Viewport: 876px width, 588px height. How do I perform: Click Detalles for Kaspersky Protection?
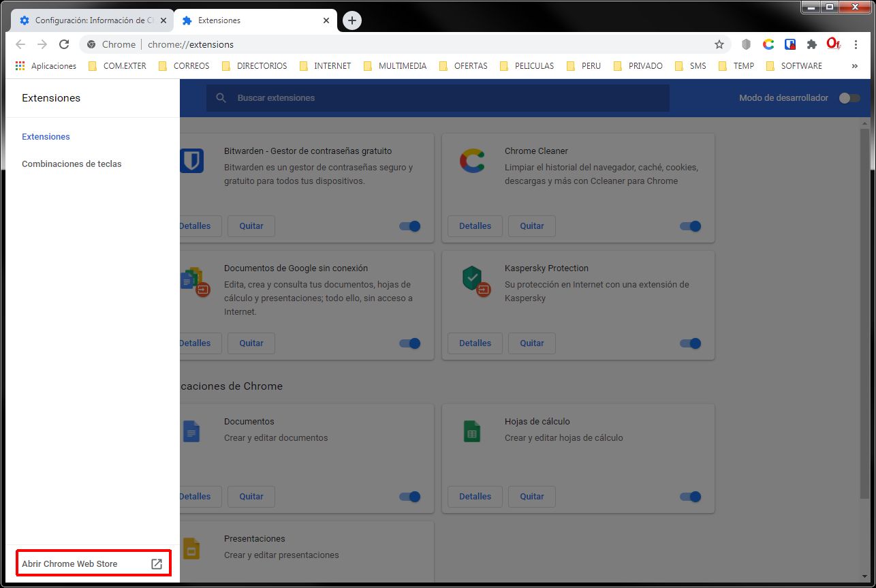tap(475, 343)
